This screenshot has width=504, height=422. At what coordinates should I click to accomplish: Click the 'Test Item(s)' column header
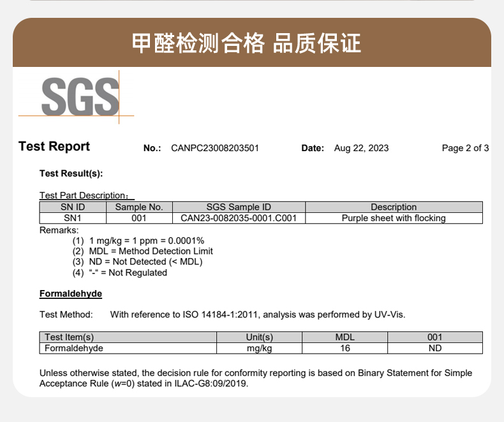coord(128,337)
